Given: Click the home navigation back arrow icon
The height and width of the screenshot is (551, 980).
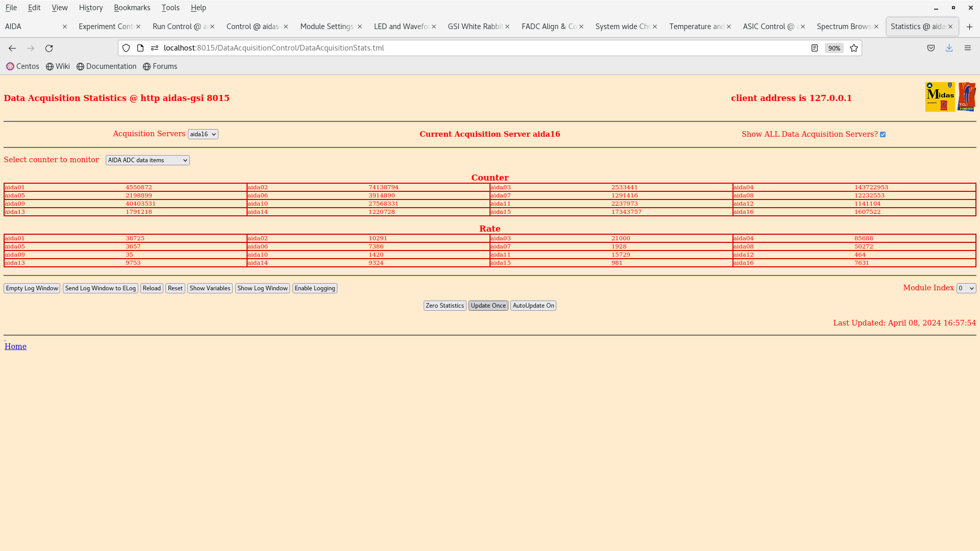Looking at the screenshot, I should point(12,48).
